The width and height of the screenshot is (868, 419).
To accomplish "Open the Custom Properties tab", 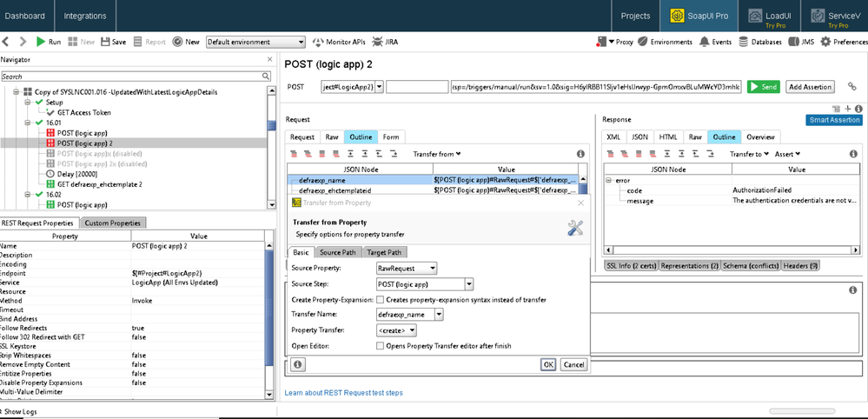I will [x=112, y=223].
